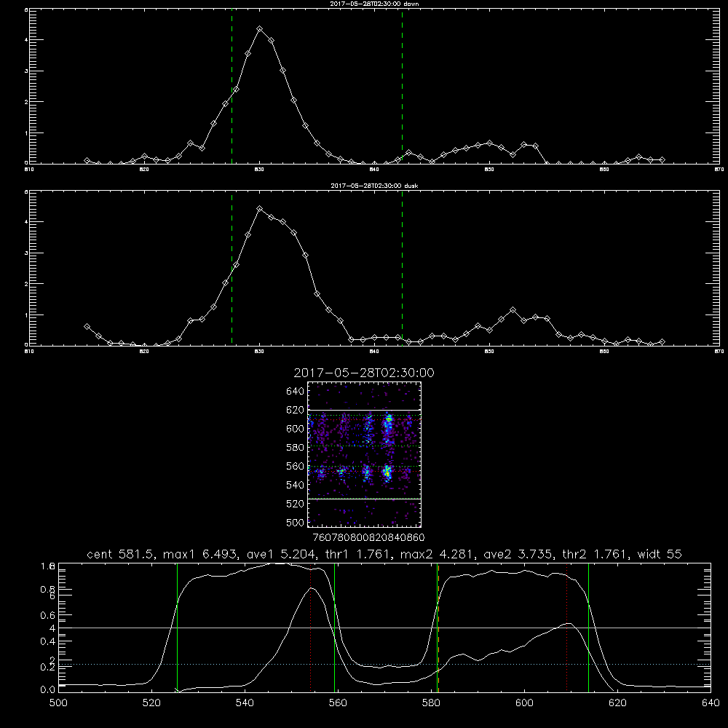Image resolution: width=728 pixels, height=728 pixels.
Task: Click x-axis label "520" under bottom plot
Action: click(x=151, y=703)
